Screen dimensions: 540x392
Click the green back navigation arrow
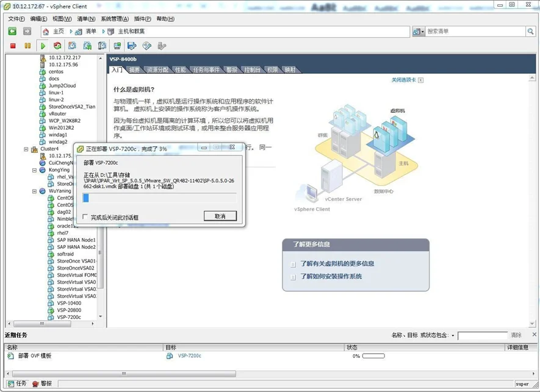12,31
